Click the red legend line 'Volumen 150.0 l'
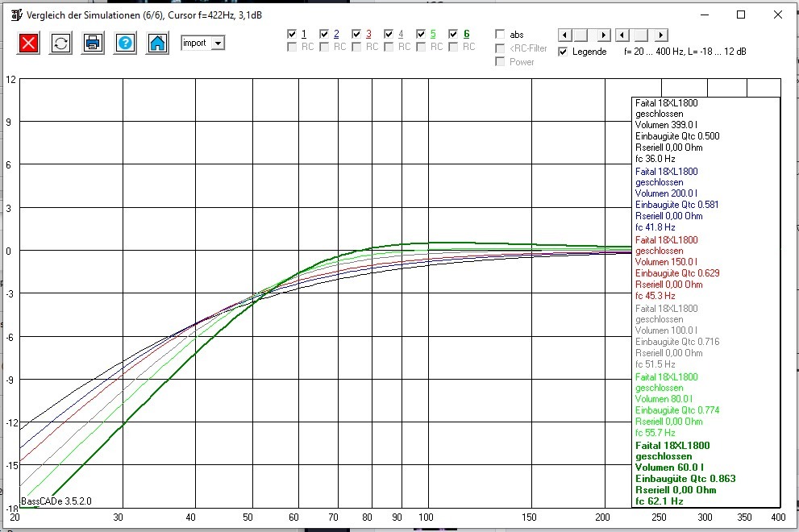Image resolution: width=799 pixels, height=532 pixels. pos(666,261)
